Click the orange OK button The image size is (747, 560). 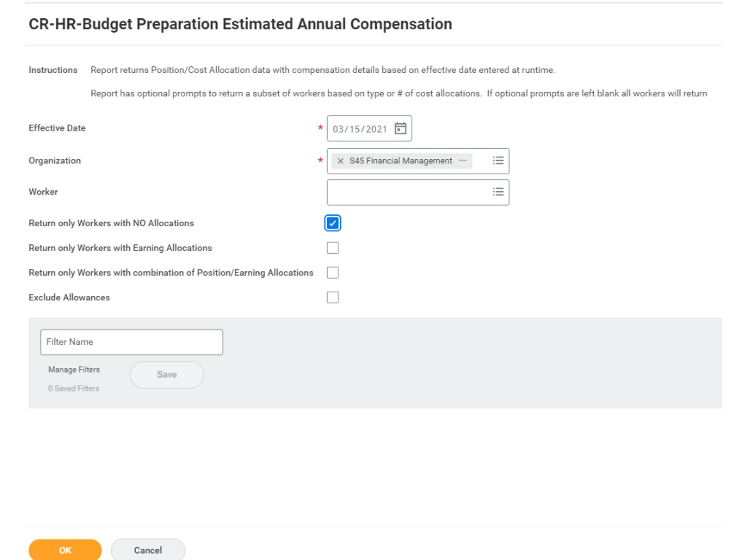click(65, 550)
